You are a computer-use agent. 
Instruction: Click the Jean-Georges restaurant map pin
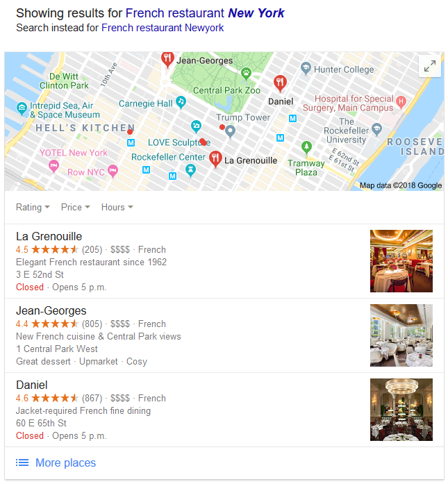point(167,60)
